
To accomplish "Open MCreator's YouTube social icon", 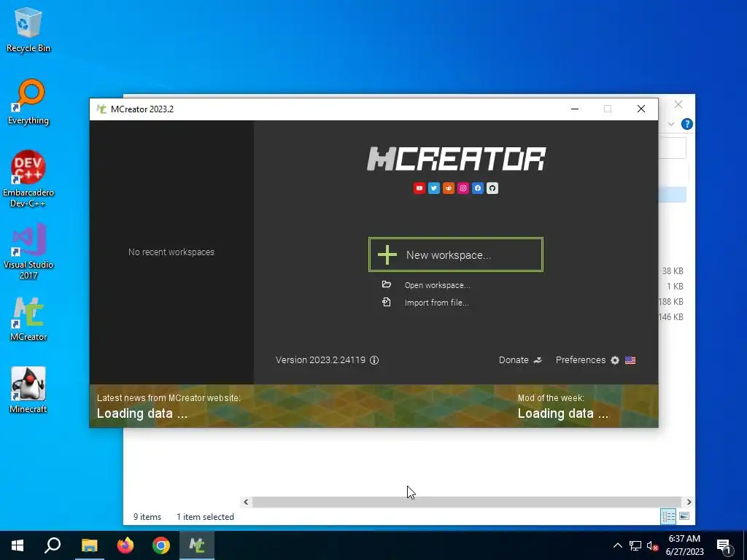I will tap(419, 188).
